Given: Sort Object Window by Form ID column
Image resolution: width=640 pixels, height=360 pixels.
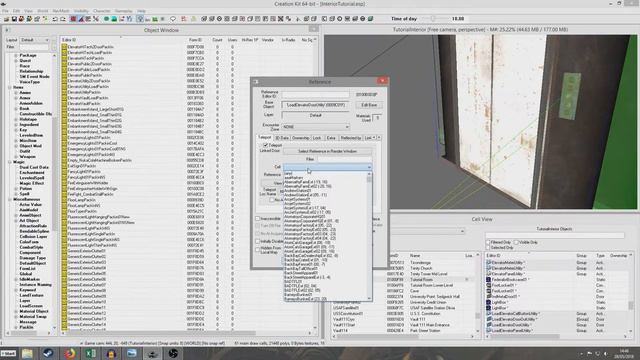Looking at the screenshot, I should tap(196, 40).
